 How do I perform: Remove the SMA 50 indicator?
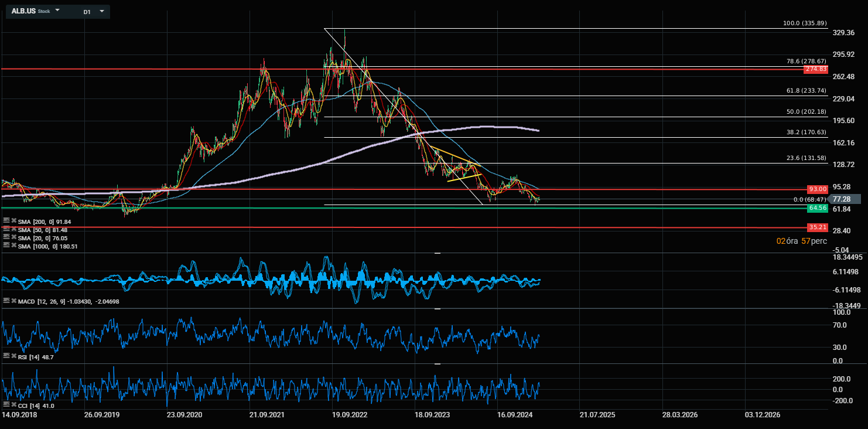pyautogui.click(x=13, y=229)
